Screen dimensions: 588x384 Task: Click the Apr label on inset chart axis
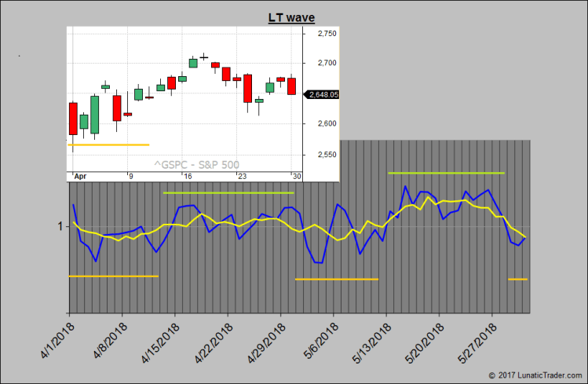(x=79, y=177)
